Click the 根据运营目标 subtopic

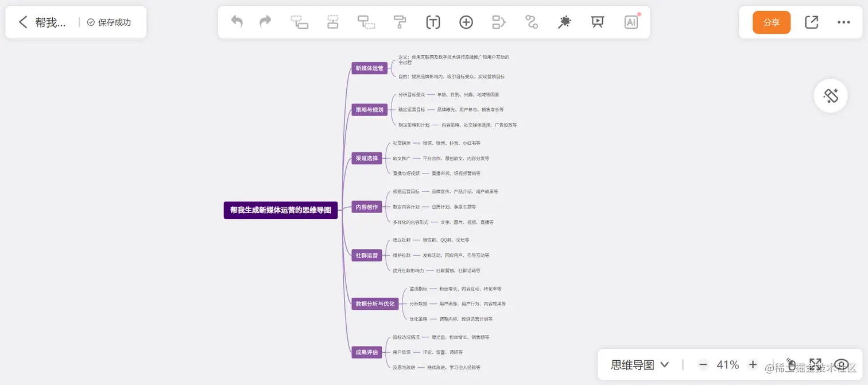406,191
